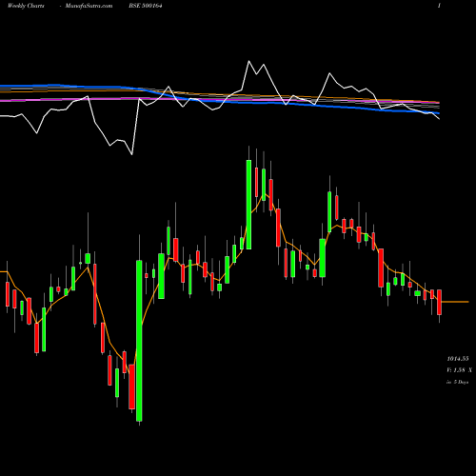Click the tallest green candlestick at the chart peak
This screenshot has height=476, width=476.
click(x=248, y=205)
